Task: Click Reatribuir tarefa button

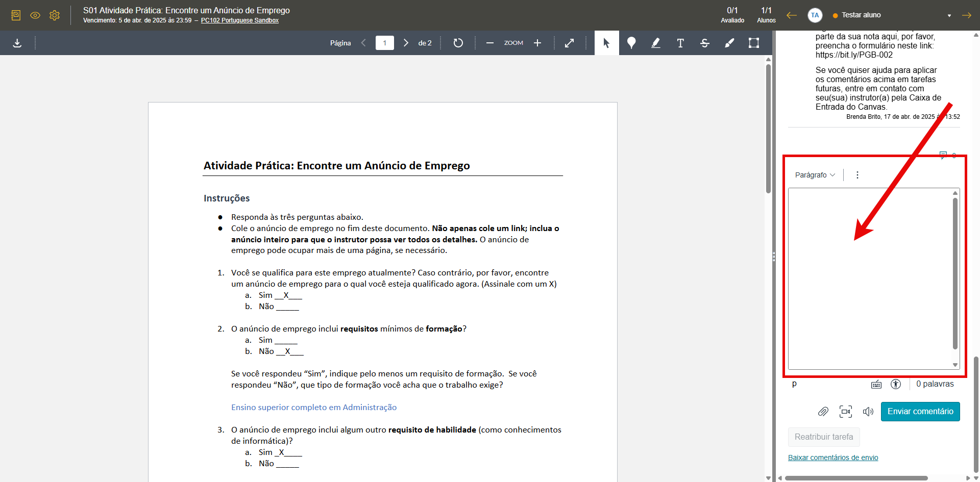Action: (x=824, y=437)
